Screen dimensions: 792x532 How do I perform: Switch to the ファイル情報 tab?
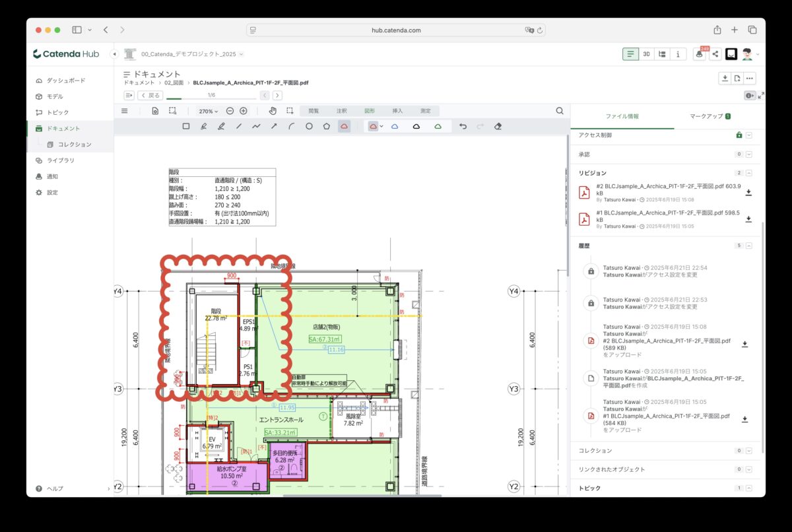click(x=622, y=116)
